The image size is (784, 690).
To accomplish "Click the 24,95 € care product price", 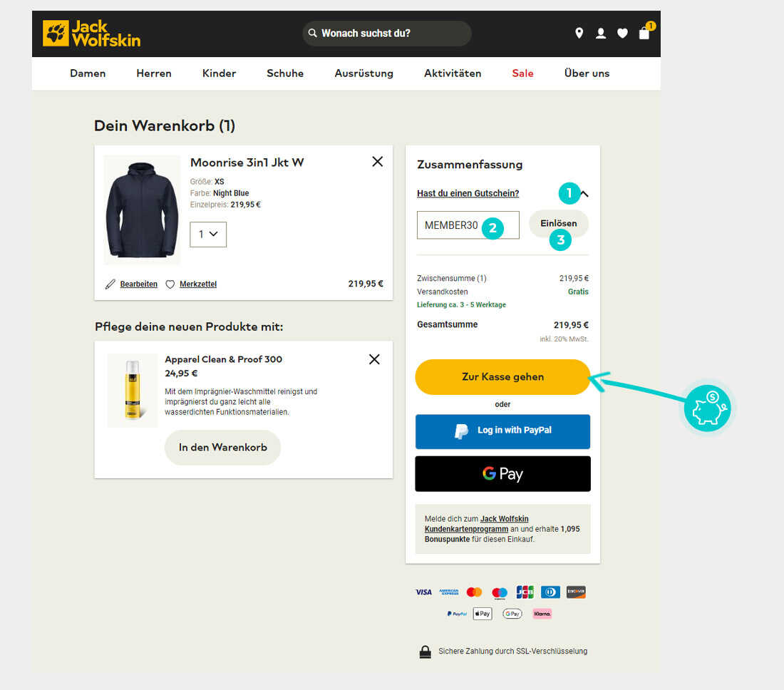I will (x=181, y=373).
